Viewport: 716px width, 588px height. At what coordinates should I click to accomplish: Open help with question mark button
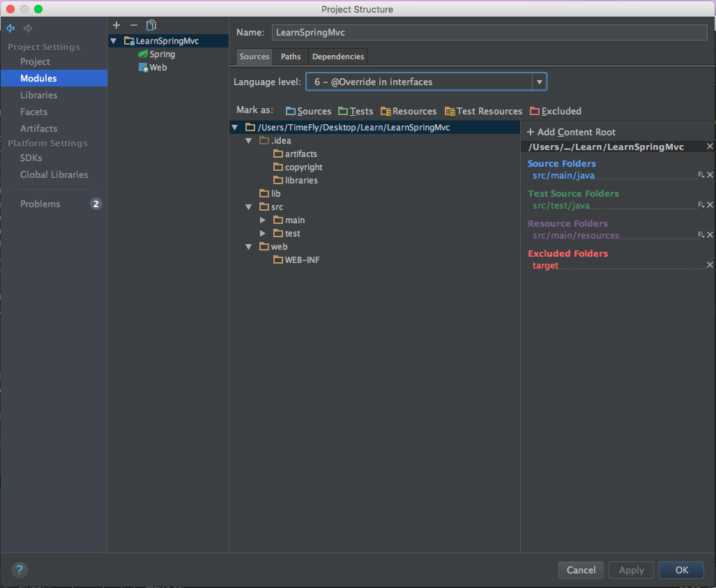pos(20,570)
